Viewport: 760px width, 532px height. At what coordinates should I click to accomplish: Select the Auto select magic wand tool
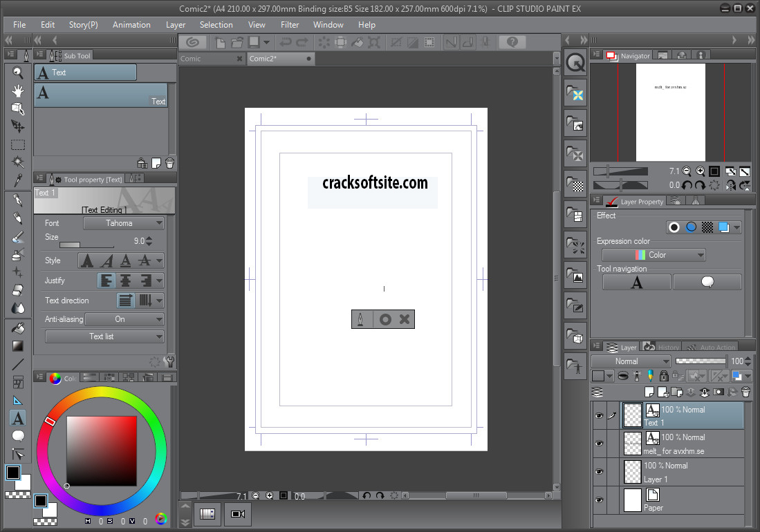(x=18, y=162)
